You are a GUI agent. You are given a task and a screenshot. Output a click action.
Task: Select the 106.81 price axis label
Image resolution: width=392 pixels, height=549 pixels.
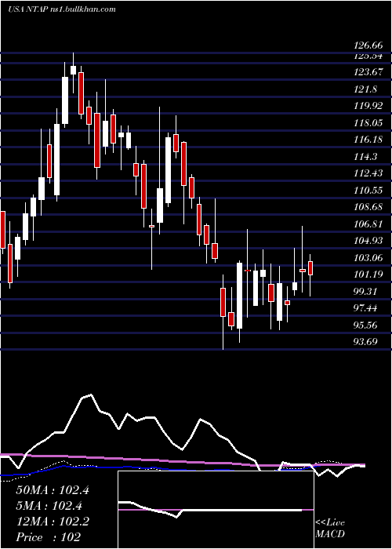click(368, 224)
